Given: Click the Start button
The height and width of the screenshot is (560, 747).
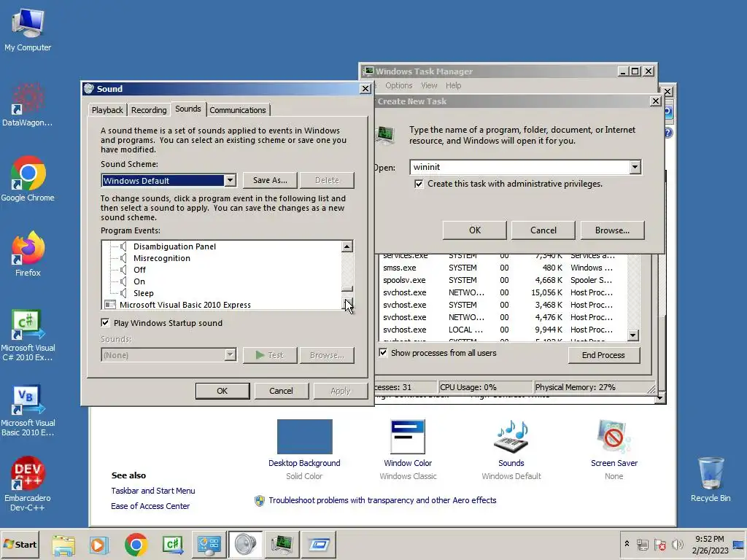Looking at the screenshot, I should click(20, 544).
